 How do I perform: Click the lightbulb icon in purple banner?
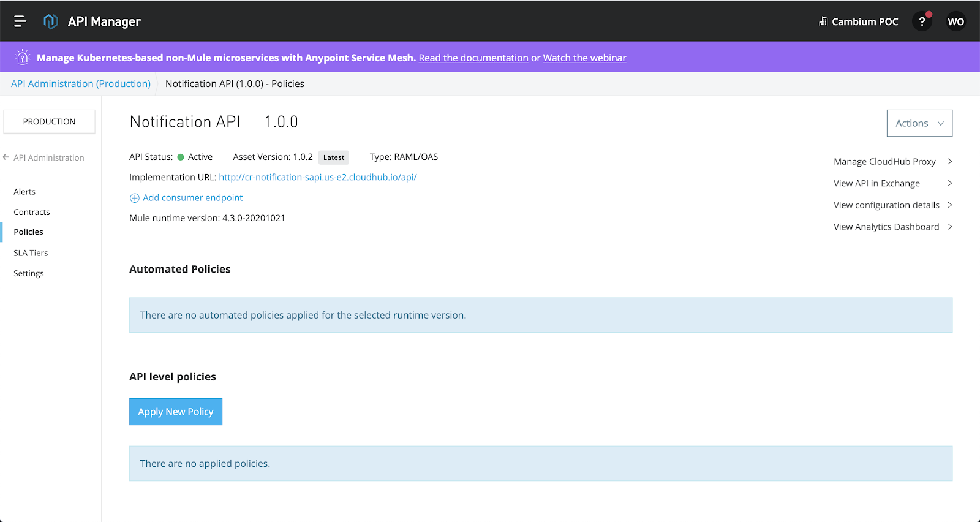tap(23, 58)
